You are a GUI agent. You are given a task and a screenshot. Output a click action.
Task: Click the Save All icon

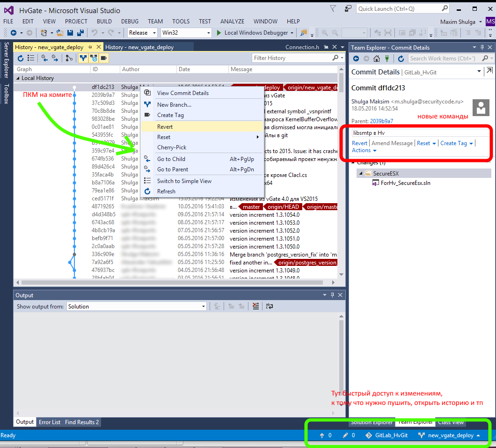(80, 33)
